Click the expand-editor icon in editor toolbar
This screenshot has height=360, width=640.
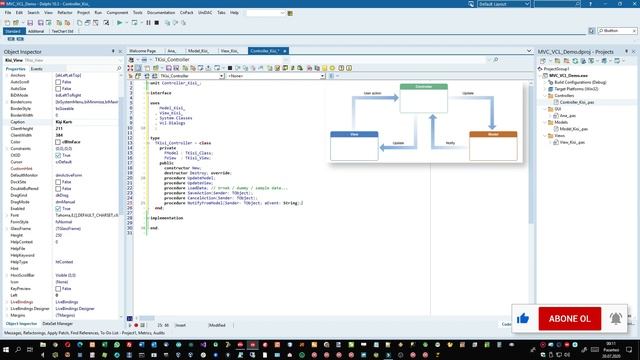point(131,68)
